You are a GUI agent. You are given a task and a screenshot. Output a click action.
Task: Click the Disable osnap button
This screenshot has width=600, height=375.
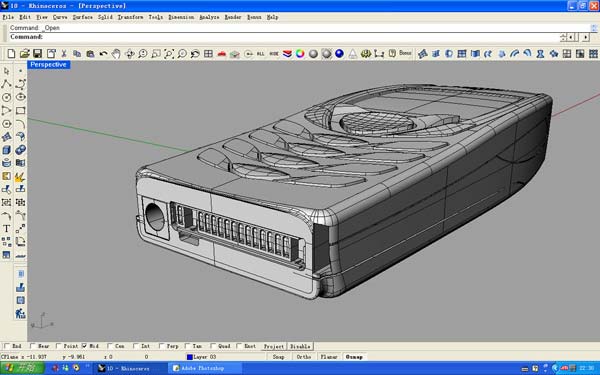pyautogui.click(x=300, y=346)
